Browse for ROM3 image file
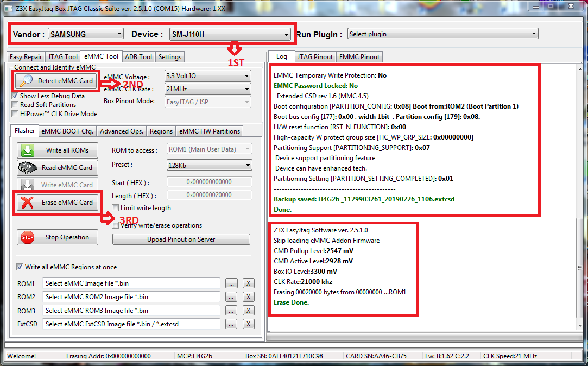Image resolution: width=588 pixels, height=366 pixels. [231, 311]
